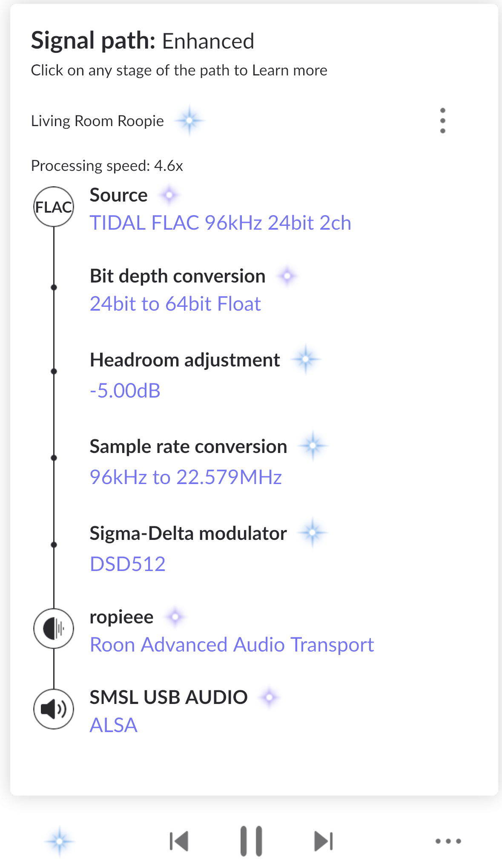This screenshot has width=502, height=868.
Task: Click the star beside Sample rate conversion
Action: 313,446
